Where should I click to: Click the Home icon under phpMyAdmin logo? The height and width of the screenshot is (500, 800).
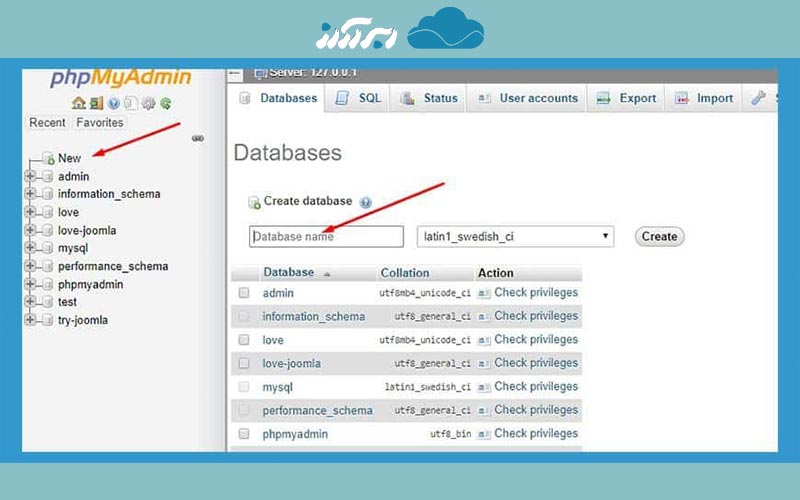[x=78, y=103]
